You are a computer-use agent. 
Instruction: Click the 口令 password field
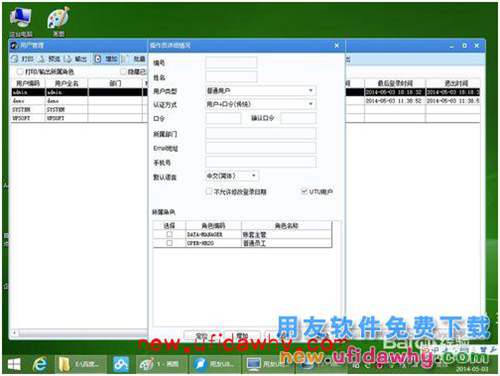tap(223, 118)
